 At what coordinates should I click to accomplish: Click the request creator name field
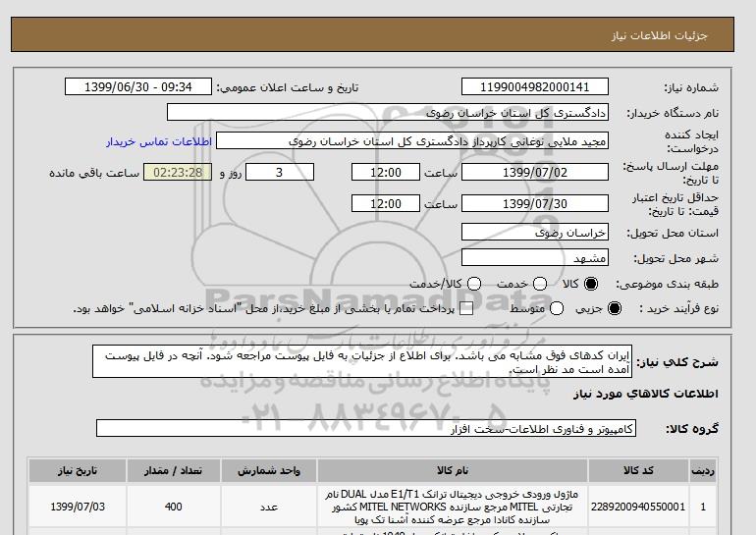click(x=412, y=141)
